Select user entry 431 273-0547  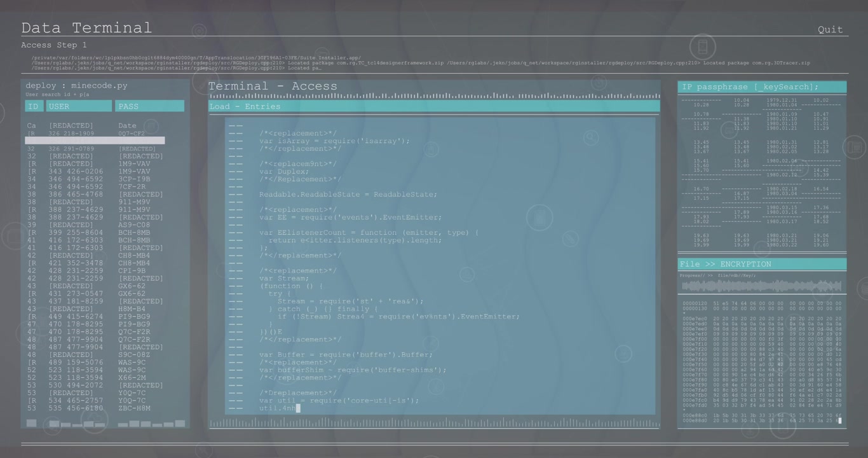tap(76, 294)
